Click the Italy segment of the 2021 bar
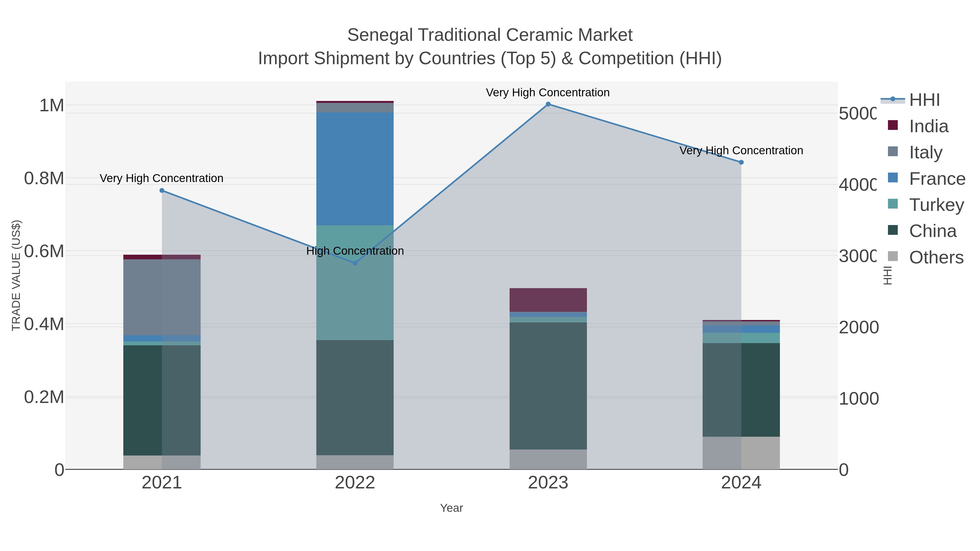This screenshot has height=551, width=980. (x=162, y=297)
